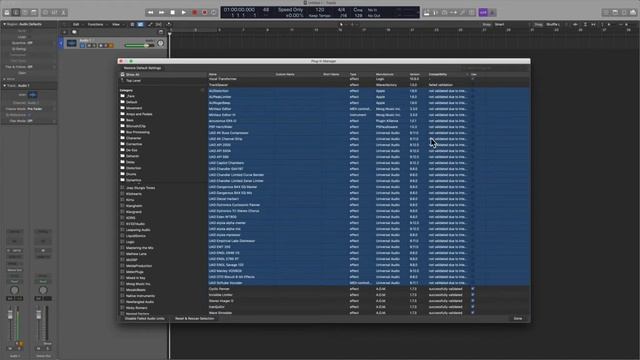
Task: Sort by the Manufacturer column header
Action: [x=385, y=74]
